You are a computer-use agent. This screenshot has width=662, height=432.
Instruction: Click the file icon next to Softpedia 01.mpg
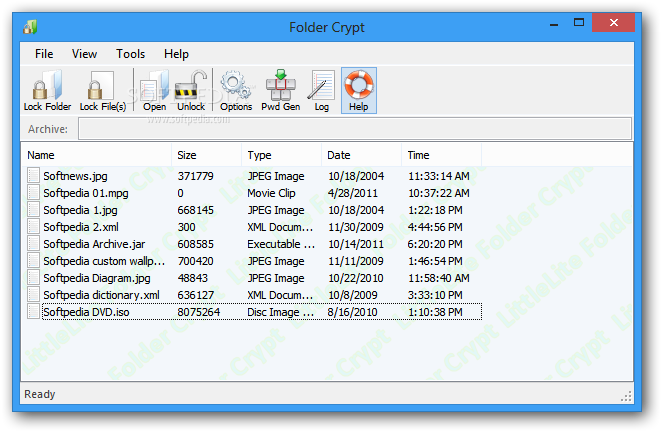click(x=33, y=193)
